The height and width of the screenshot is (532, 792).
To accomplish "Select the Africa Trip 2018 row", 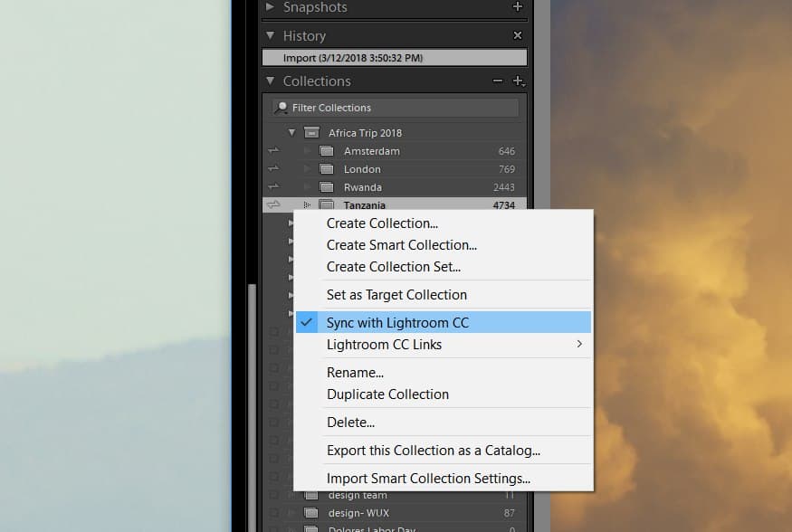I will [x=395, y=133].
